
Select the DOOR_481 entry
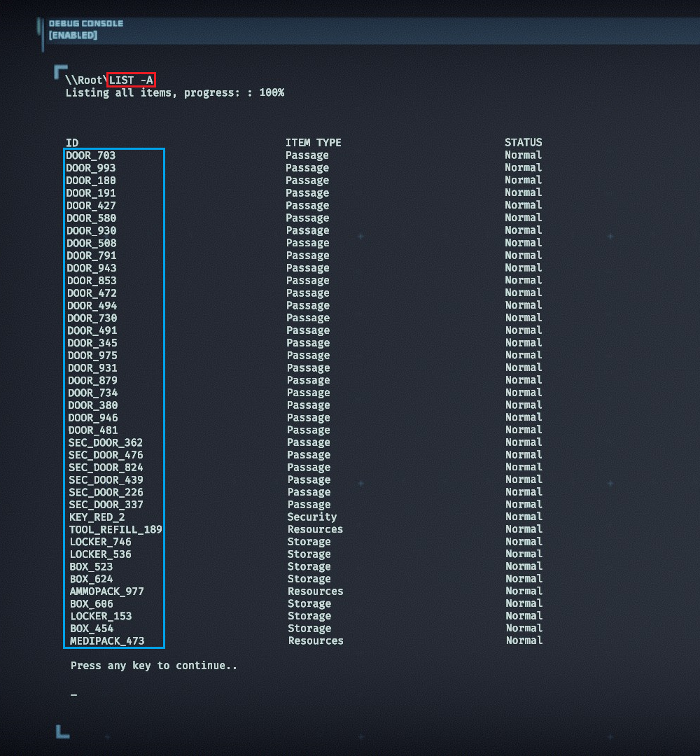93,430
